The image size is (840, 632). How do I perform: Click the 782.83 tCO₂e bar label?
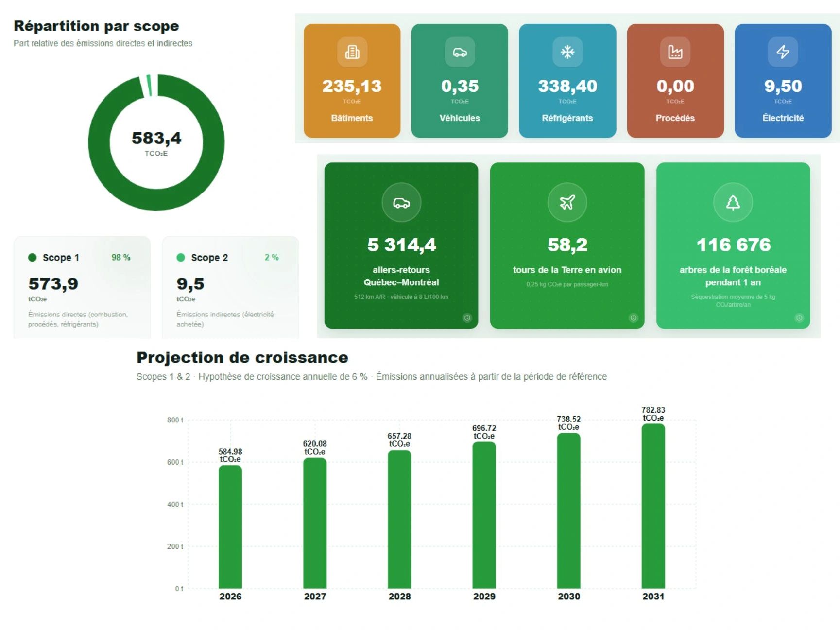coord(653,414)
